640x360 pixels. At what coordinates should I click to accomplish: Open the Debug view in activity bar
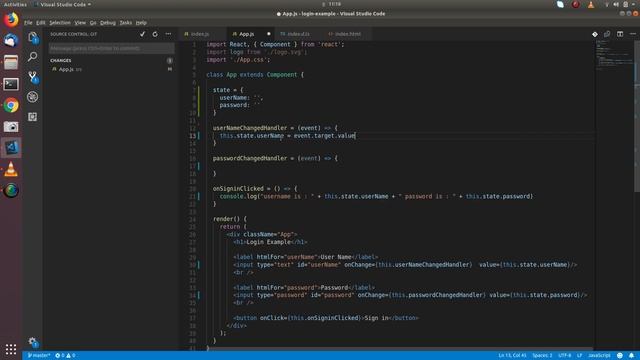click(x=32, y=97)
